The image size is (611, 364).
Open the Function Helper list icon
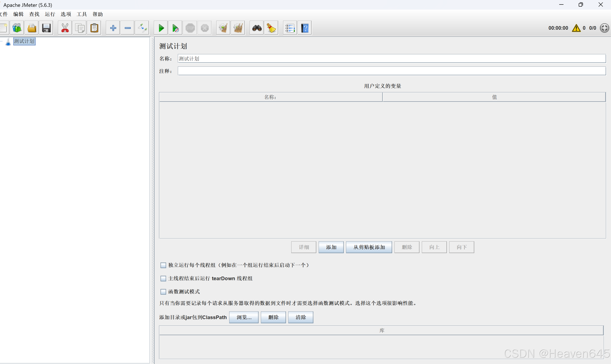pyautogui.click(x=290, y=28)
